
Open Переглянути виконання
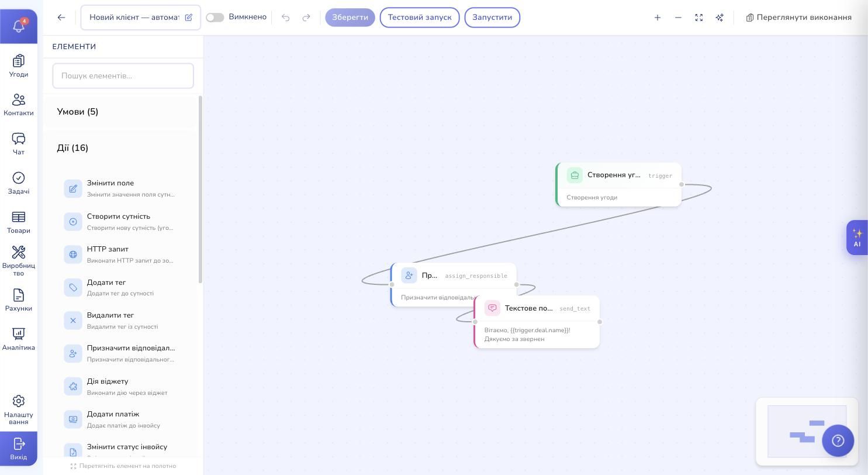pos(799,18)
